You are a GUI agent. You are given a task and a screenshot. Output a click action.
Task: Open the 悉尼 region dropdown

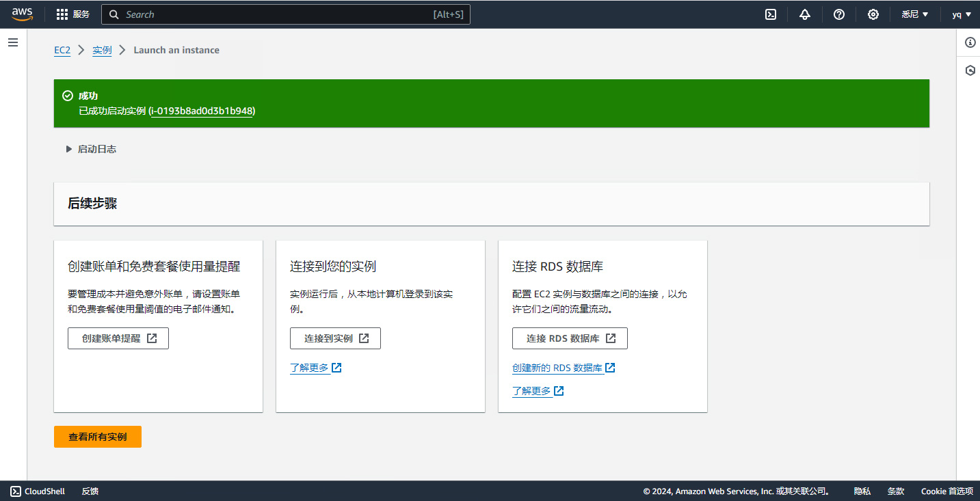(x=915, y=14)
